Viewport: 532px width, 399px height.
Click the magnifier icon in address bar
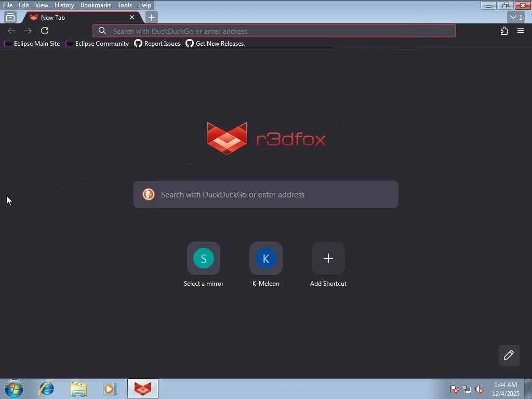pyautogui.click(x=102, y=31)
